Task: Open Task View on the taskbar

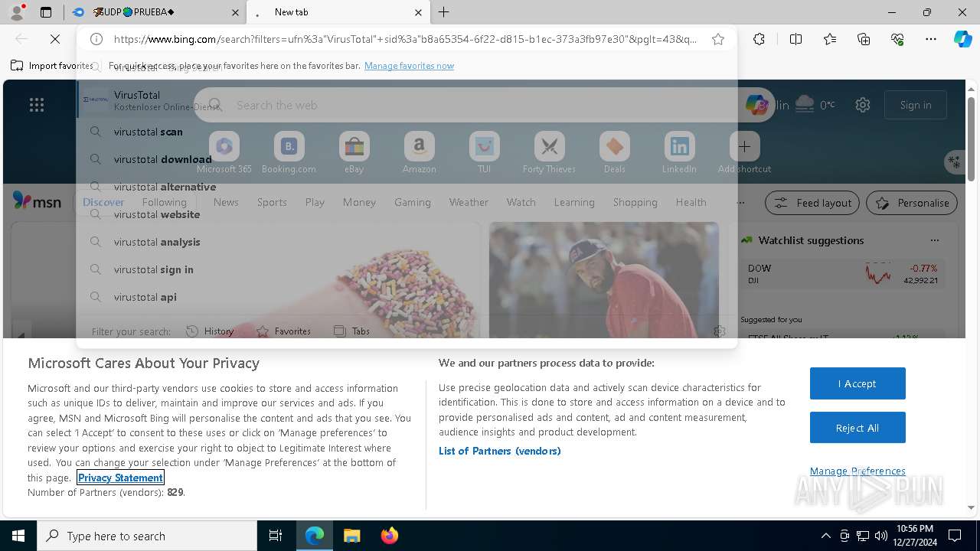Action: click(x=276, y=536)
